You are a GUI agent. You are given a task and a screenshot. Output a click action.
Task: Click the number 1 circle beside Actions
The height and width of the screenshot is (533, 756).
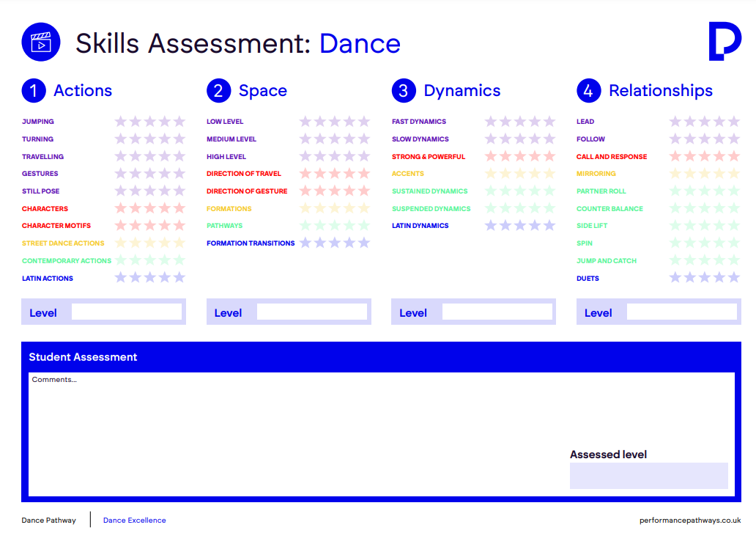tap(34, 91)
